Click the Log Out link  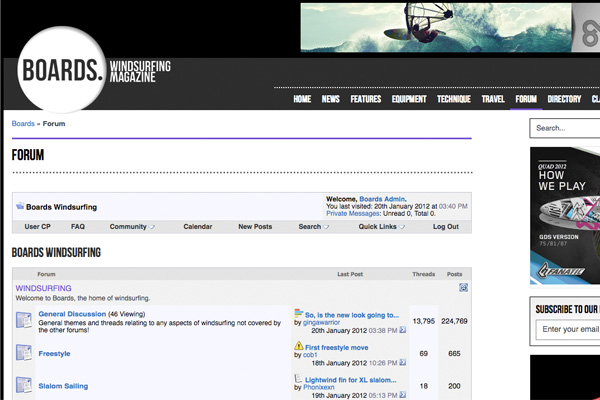pyautogui.click(x=446, y=227)
